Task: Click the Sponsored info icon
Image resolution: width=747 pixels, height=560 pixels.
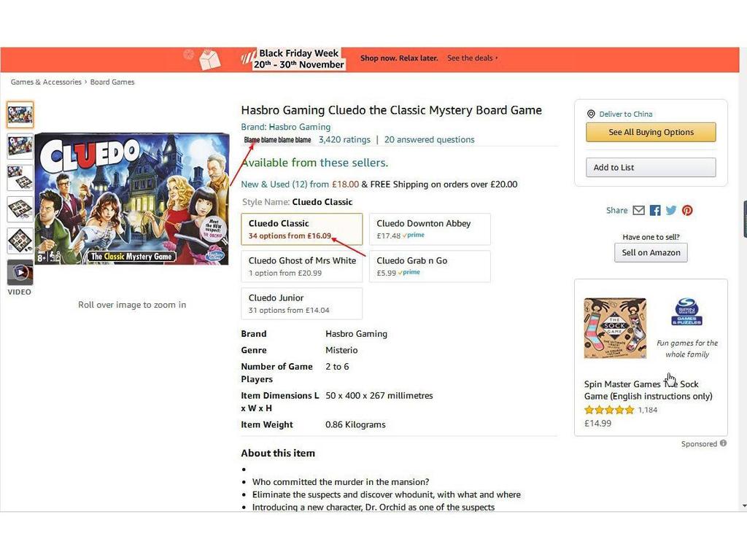Action: pos(722,443)
